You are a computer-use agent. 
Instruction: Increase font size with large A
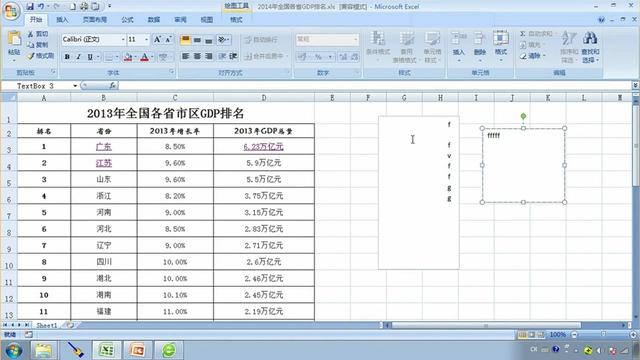[157, 40]
